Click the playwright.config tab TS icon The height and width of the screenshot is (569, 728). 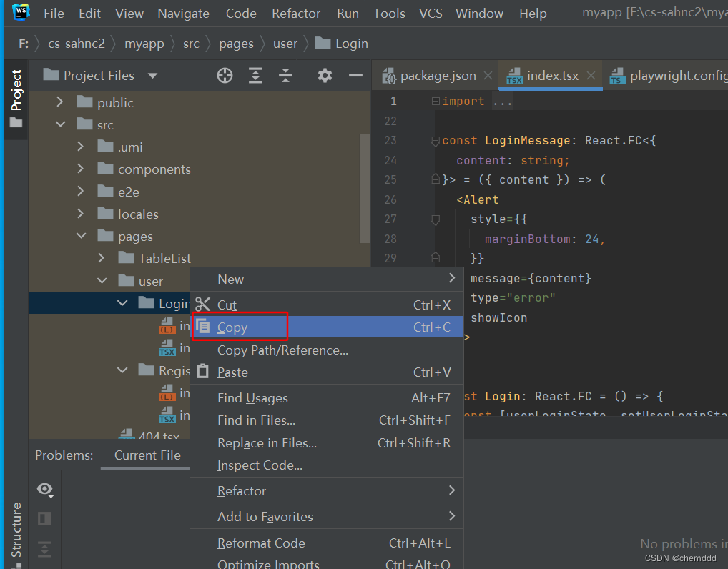tap(617, 76)
